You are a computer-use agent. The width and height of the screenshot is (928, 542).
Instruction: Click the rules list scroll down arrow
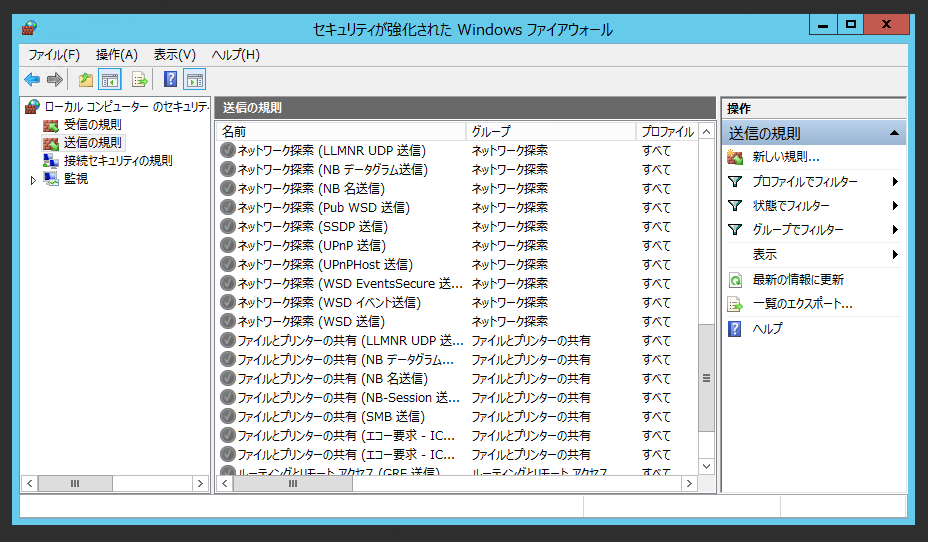pos(707,466)
